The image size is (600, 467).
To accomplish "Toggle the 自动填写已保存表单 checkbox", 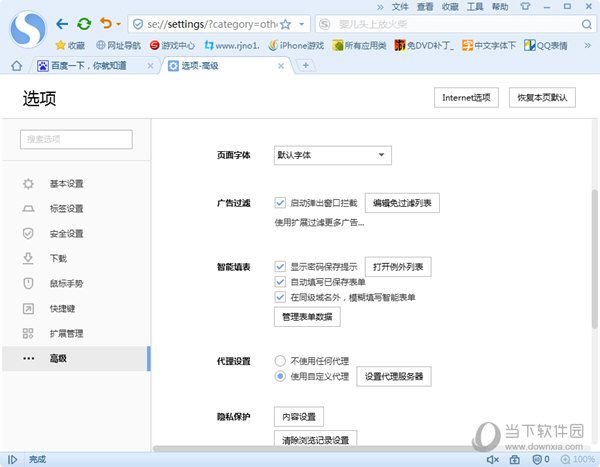I will tap(280, 282).
